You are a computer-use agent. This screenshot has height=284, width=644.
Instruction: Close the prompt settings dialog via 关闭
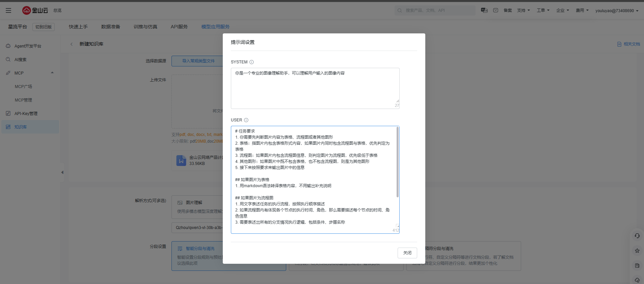[407, 253]
